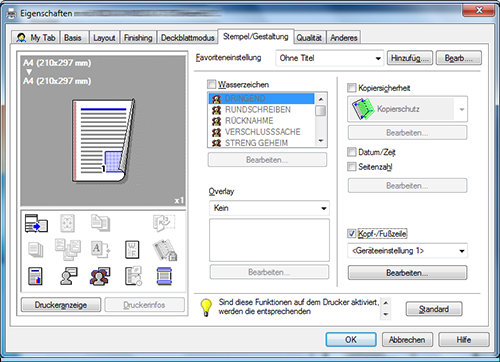This screenshot has height=362, width=500.
Task: Enable the Kopiersicherheit checkbox
Action: click(352, 88)
